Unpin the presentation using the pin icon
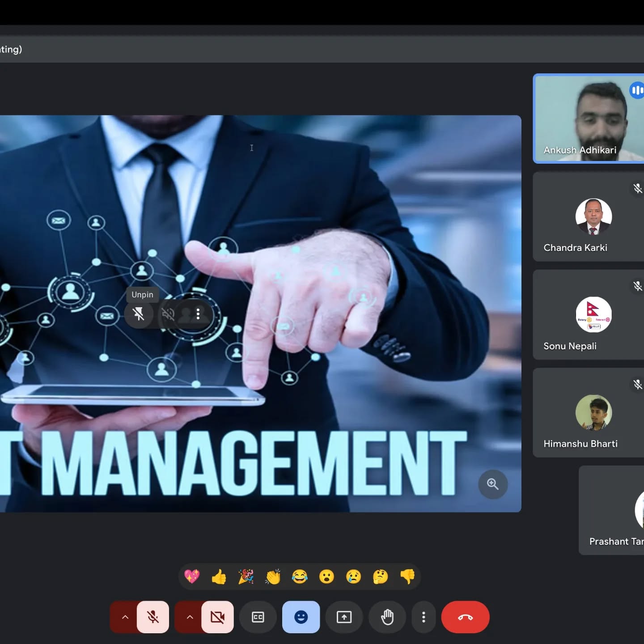Screen dimensions: 644x644 pyautogui.click(x=139, y=314)
